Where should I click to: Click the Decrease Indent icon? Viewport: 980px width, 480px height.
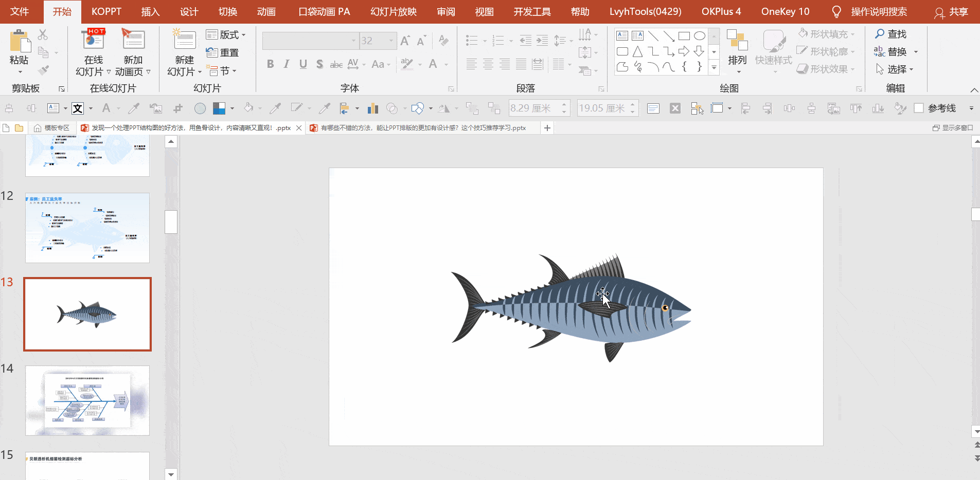pos(525,41)
